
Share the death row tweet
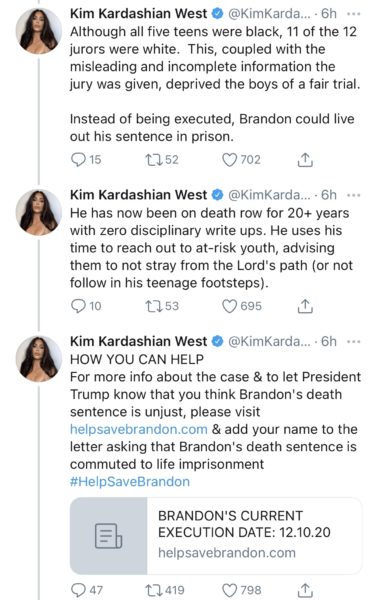(305, 306)
